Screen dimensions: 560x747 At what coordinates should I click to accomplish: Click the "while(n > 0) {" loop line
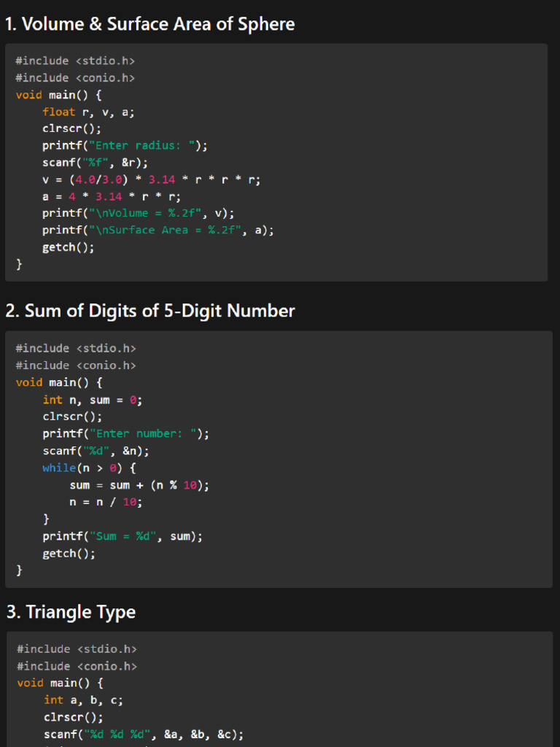tap(89, 468)
